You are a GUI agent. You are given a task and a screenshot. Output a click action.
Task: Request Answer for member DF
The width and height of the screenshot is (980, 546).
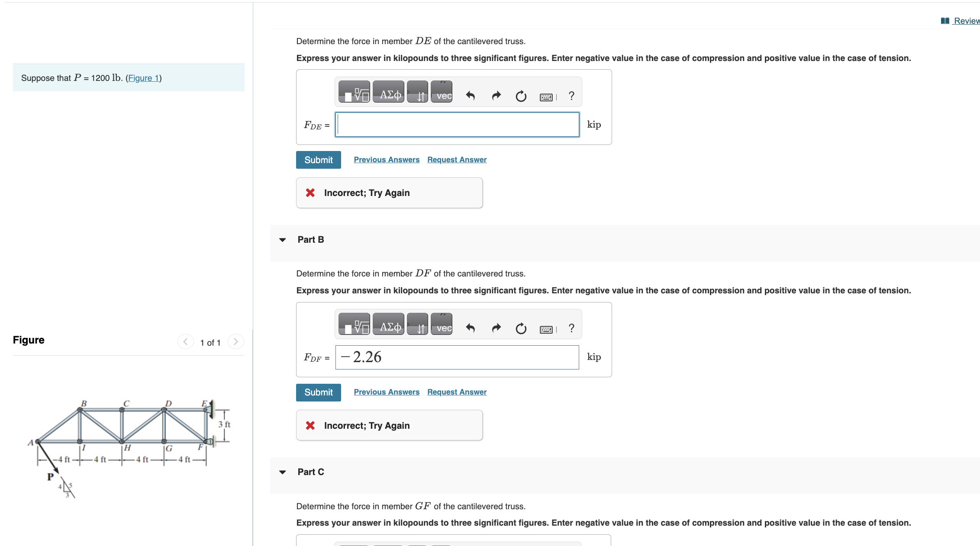pos(457,392)
